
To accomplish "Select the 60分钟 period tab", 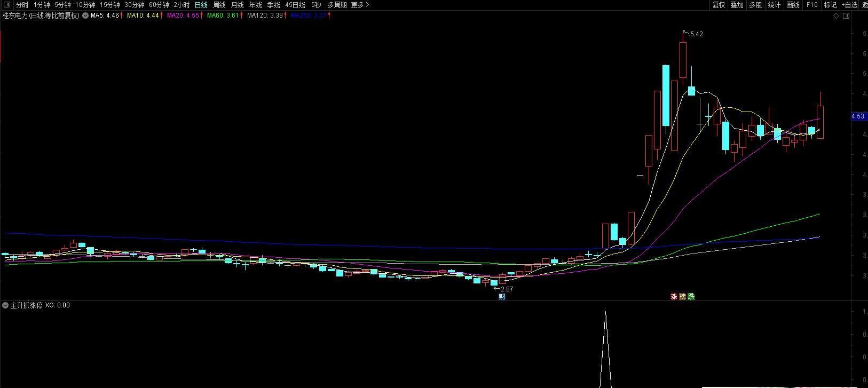I will tap(159, 5).
